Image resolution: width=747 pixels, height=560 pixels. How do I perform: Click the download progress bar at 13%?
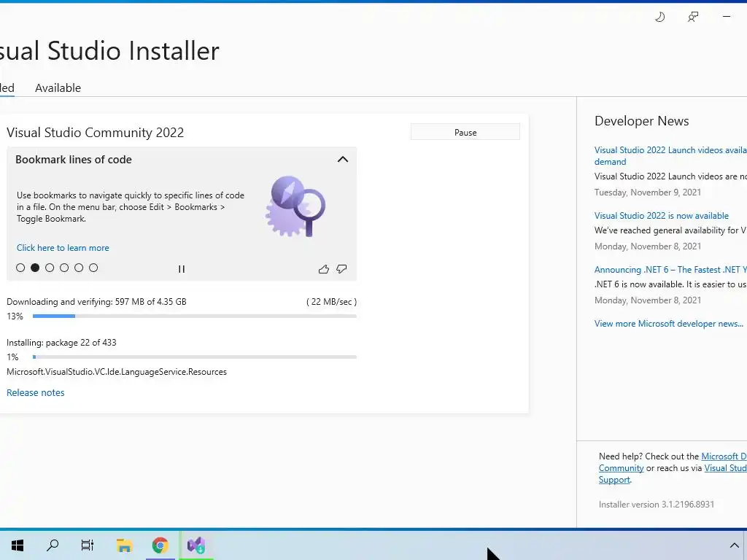pyautogui.click(x=194, y=316)
